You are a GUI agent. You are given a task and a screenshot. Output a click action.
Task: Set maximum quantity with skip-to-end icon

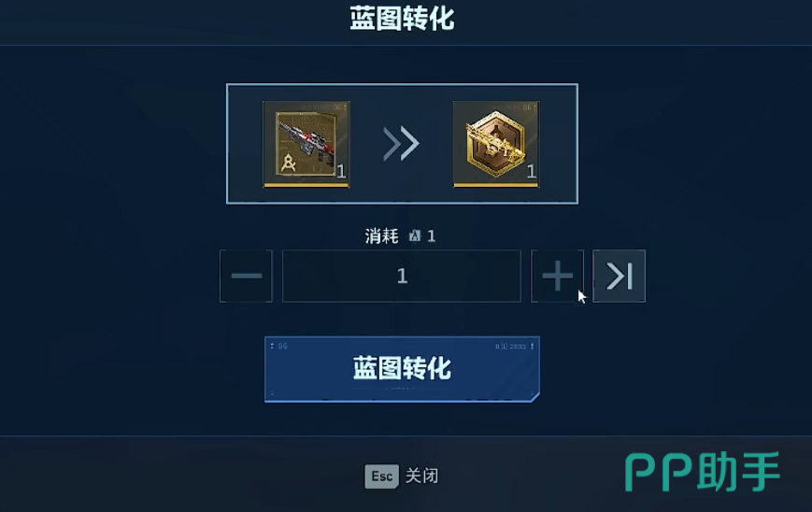tap(619, 276)
